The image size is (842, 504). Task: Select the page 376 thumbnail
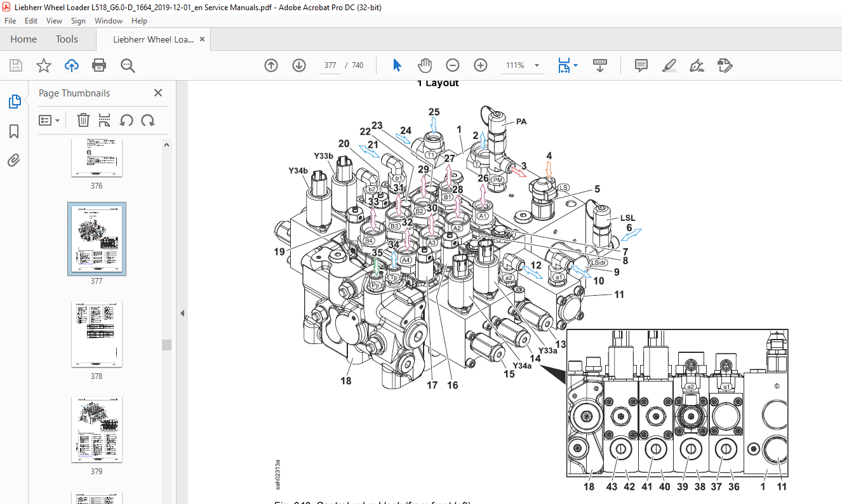point(97,157)
